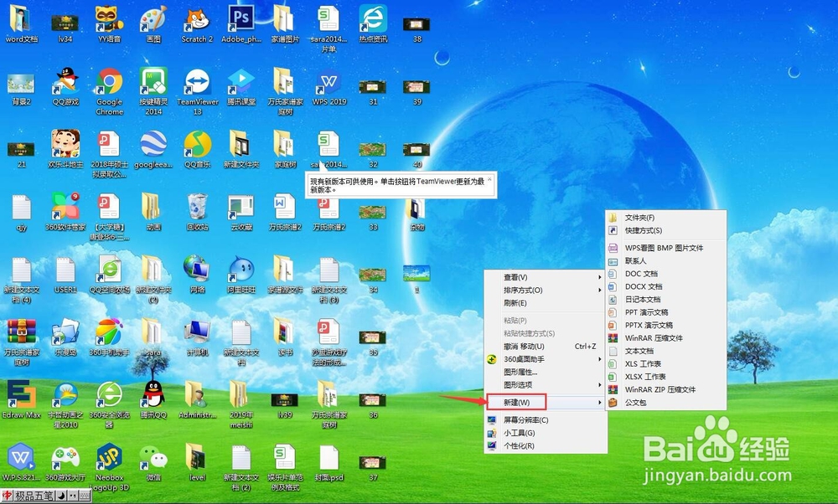This screenshot has width=838, height=504.
Task: Expand the 360桌面助手 submenu
Action: coord(546,359)
